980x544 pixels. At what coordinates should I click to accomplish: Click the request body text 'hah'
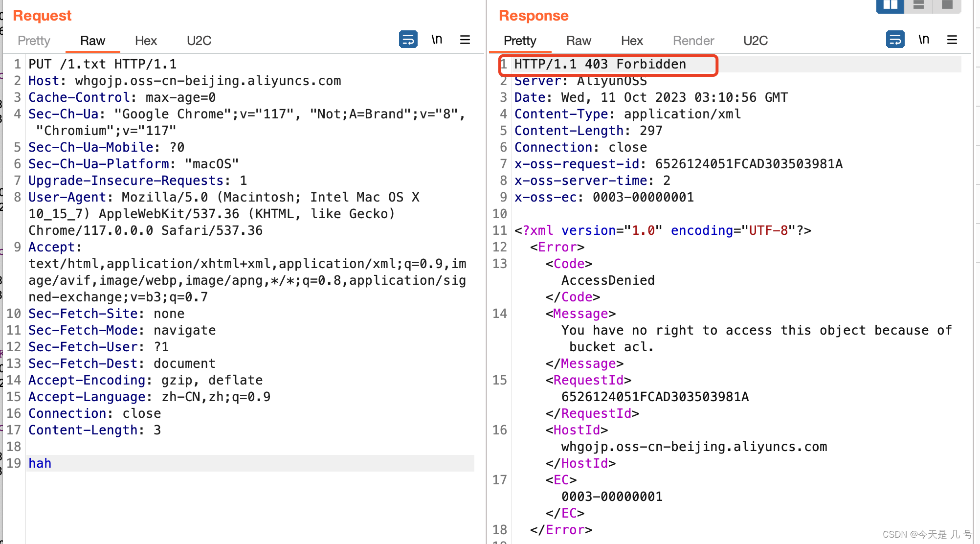[40, 463]
